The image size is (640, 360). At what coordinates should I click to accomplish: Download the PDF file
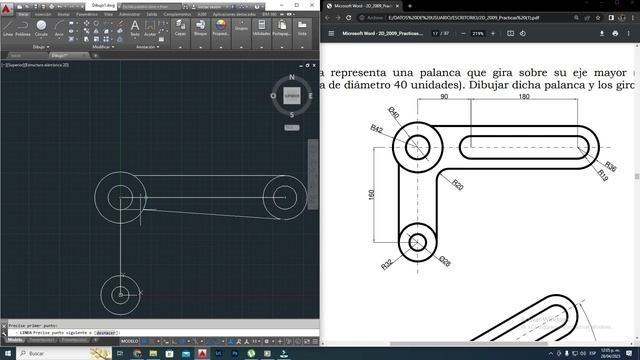[602, 33]
